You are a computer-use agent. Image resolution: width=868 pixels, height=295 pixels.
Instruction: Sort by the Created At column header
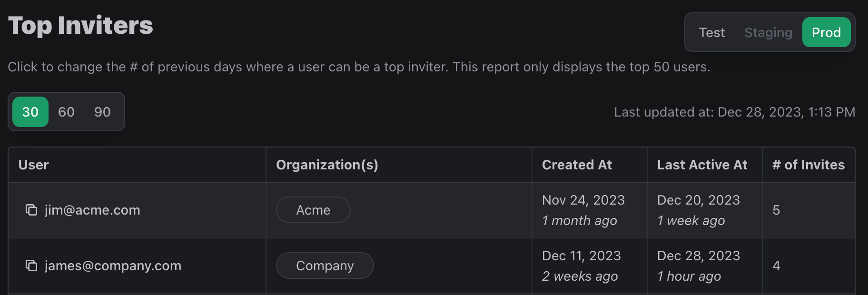pyautogui.click(x=577, y=165)
